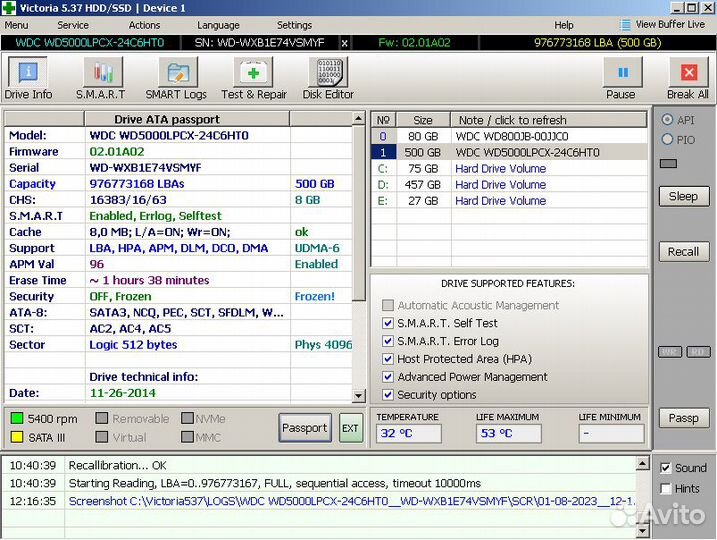Select device 0 WDC WD800JB-00JJC0

coord(509,136)
